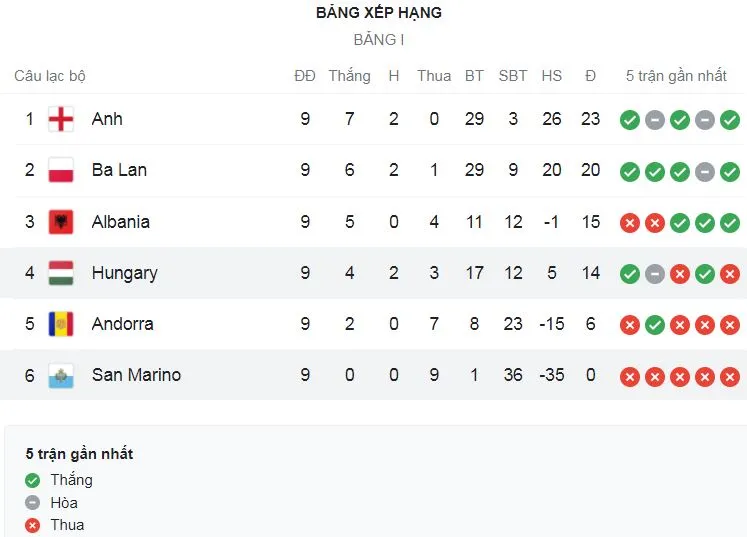Click Hungary's gray draw result icon
Viewport: 747px width, 537px height.
(x=655, y=273)
